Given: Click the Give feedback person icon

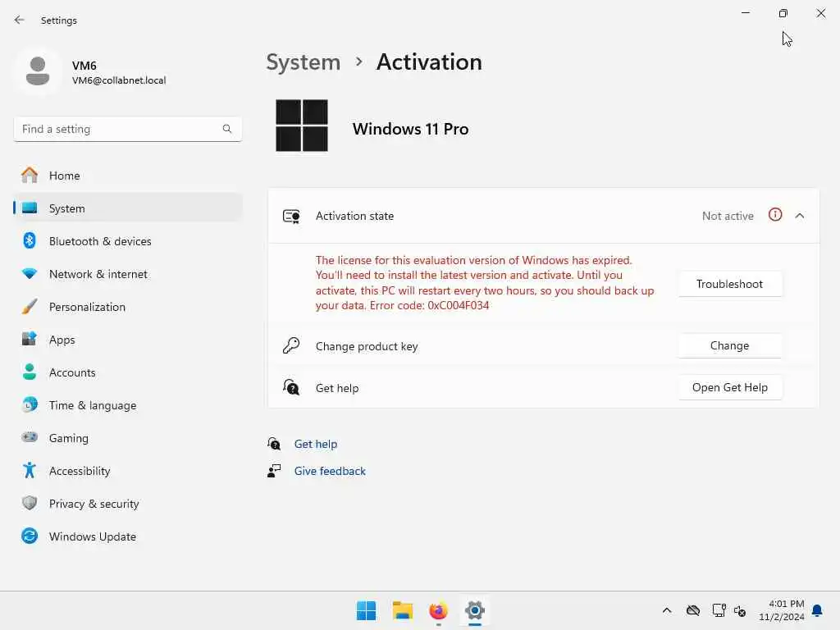Looking at the screenshot, I should coord(274,471).
